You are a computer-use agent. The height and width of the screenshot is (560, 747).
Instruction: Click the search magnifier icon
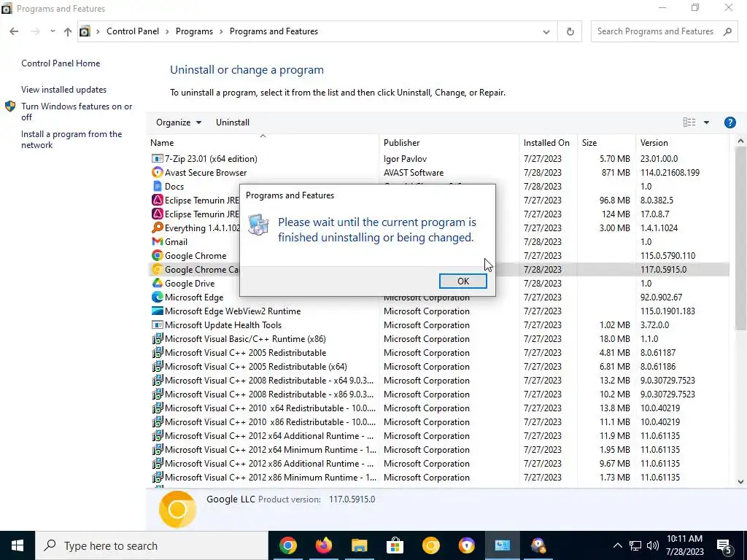[727, 31]
